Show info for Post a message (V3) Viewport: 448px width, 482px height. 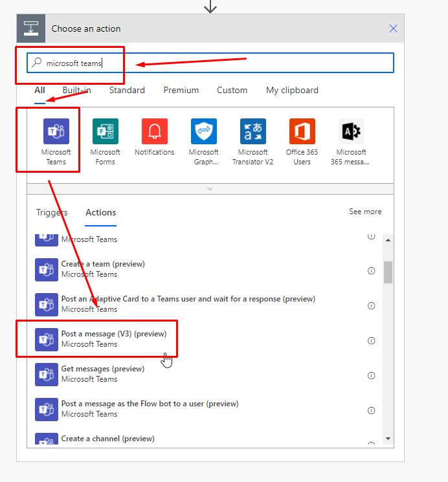pyautogui.click(x=372, y=340)
